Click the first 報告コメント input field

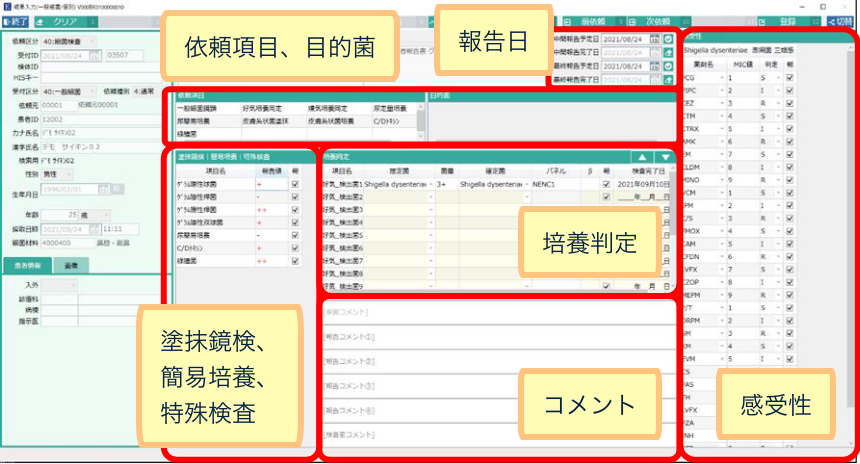[x=495, y=336]
